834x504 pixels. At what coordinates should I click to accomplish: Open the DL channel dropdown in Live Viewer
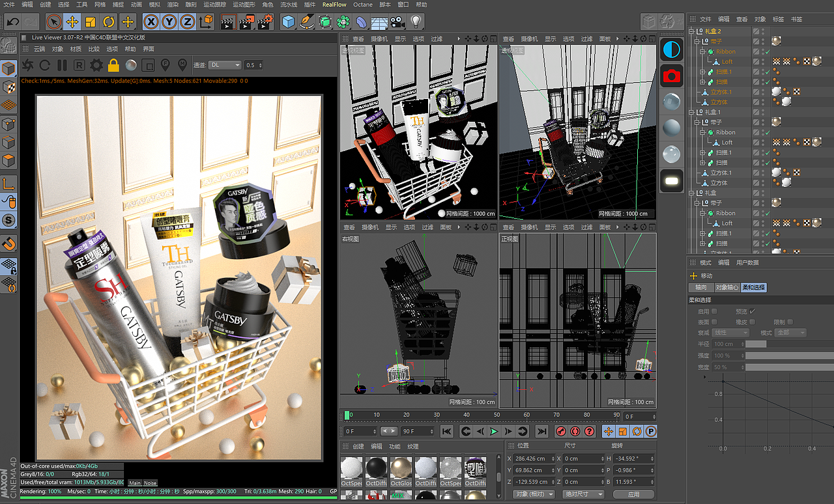pyautogui.click(x=225, y=64)
